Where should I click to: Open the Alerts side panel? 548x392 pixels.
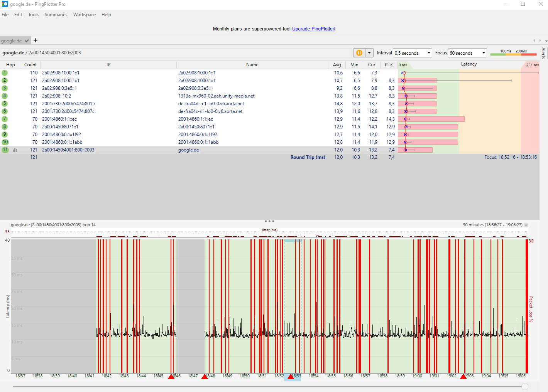(543, 53)
